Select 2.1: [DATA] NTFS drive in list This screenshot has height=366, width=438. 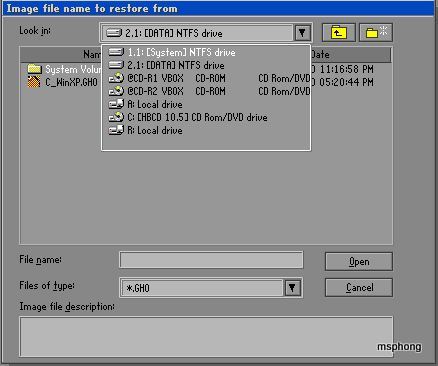pos(206,65)
